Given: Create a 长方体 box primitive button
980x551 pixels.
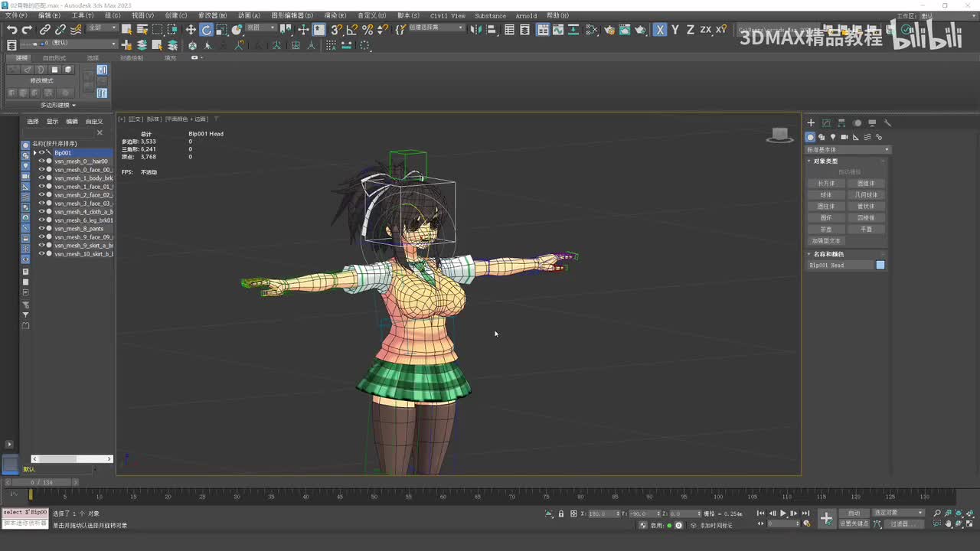Looking at the screenshot, I should [x=826, y=184].
